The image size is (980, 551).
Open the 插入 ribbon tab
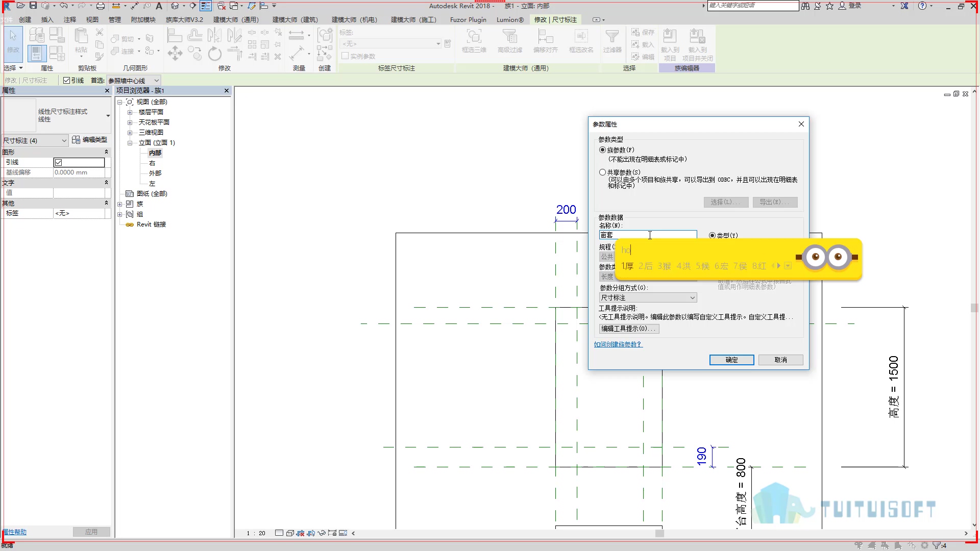point(47,19)
